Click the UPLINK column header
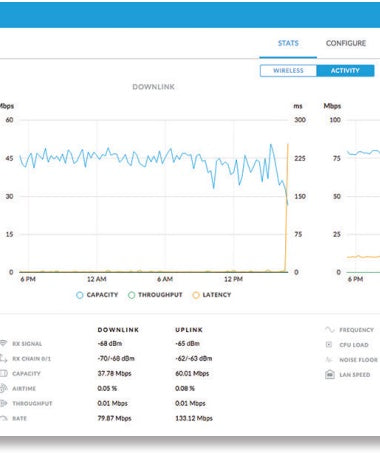 pyautogui.click(x=189, y=330)
